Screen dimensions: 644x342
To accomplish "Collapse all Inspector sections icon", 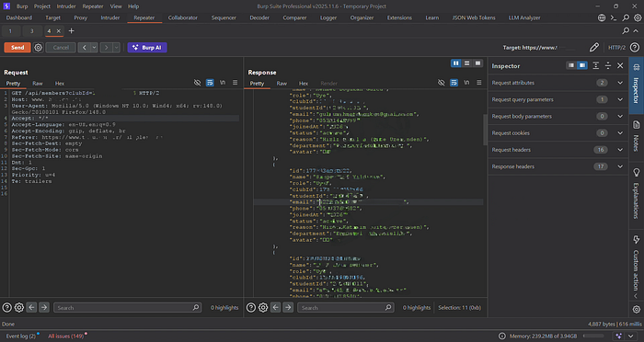I will pos(608,65).
